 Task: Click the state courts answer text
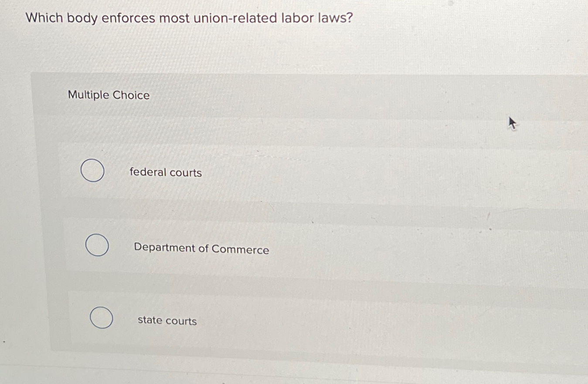tap(167, 321)
